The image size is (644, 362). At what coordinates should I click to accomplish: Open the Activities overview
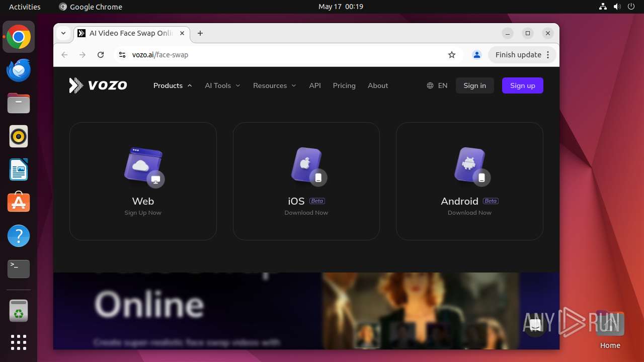tap(25, 7)
